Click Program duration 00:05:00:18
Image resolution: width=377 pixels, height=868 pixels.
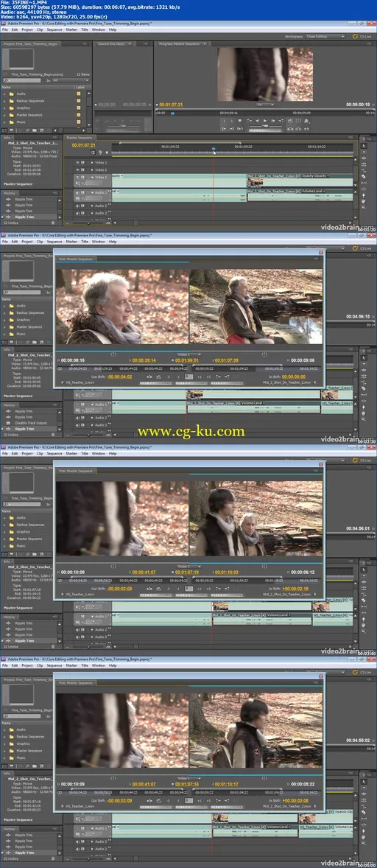(358, 104)
